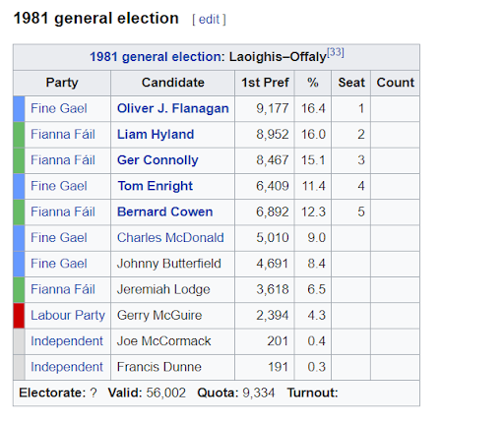
Task: Open Independent link for Joe McCormack
Action: [67, 341]
